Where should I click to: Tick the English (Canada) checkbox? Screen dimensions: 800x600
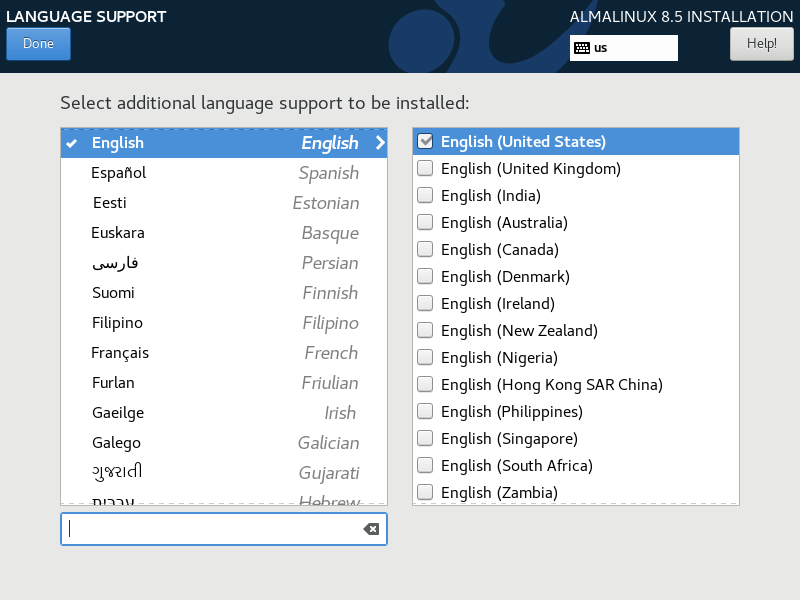point(425,249)
